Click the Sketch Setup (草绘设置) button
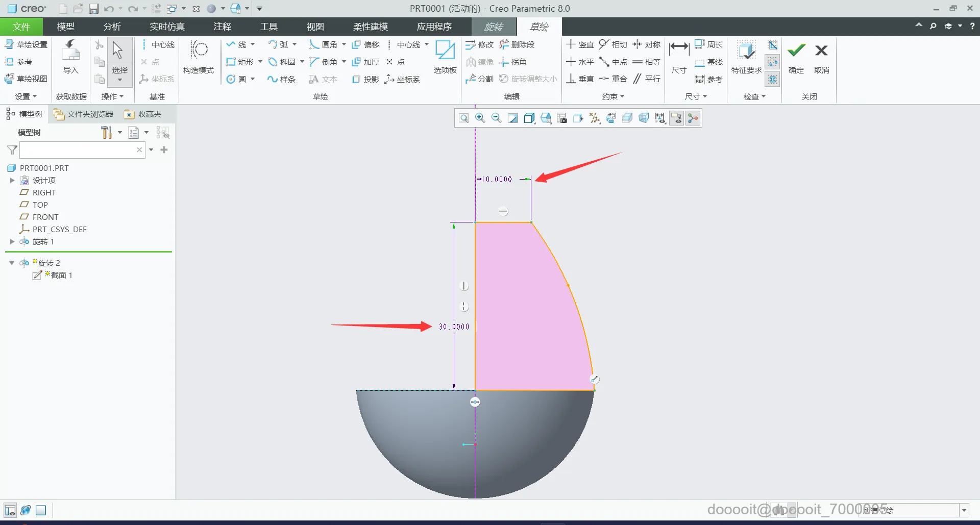 tap(26, 45)
